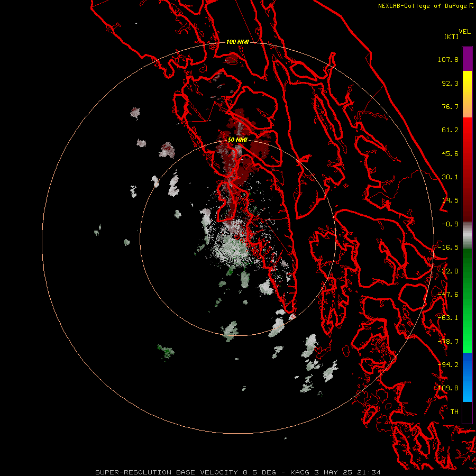Select the VEL legend title

point(464,32)
